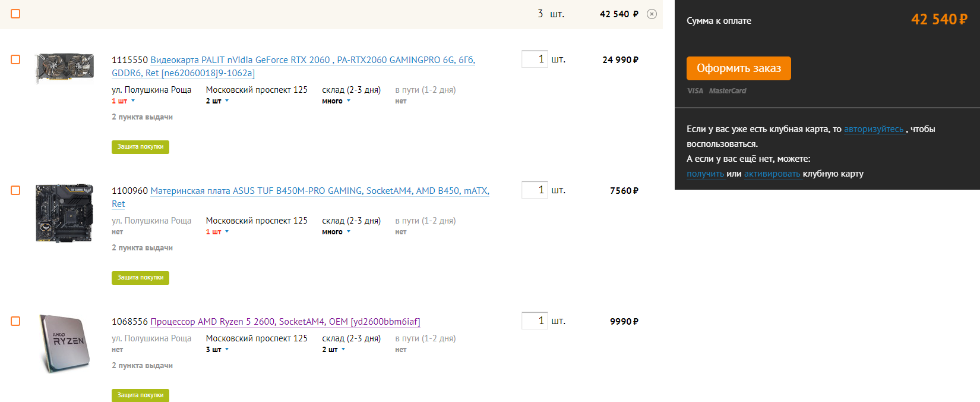Open the PALIT RTX 2060 graphics card thumbnail
Screen dimensions: 980x402
[x=64, y=68]
